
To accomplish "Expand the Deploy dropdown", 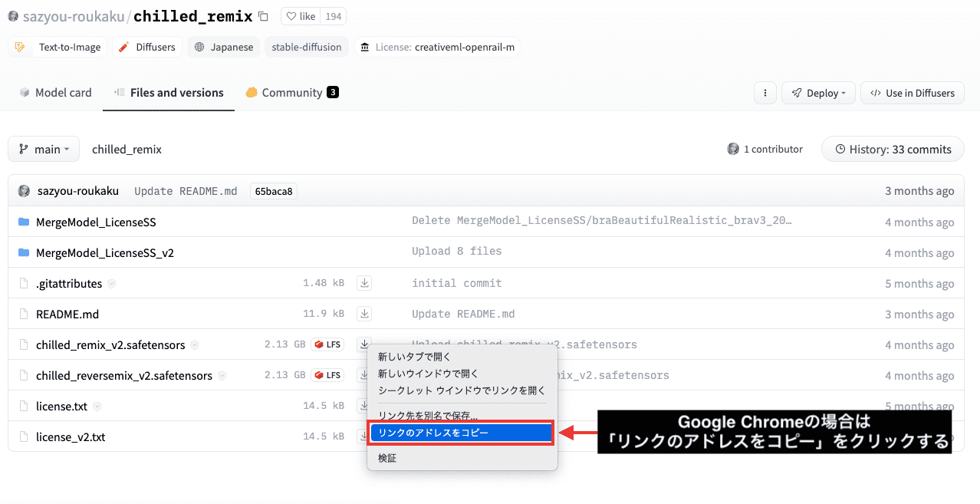I will [x=818, y=92].
